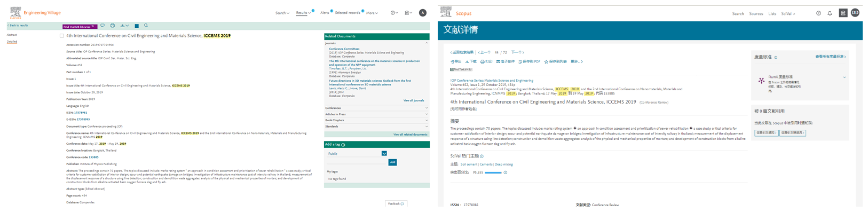
Task: Open Lists in Scopus navigation
Action: [772, 13]
